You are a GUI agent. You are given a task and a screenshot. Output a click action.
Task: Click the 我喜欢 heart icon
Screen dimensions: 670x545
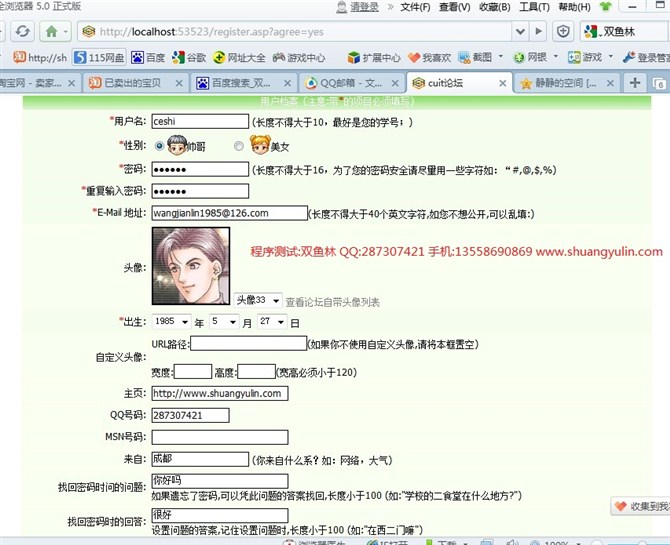[x=414, y=57]
